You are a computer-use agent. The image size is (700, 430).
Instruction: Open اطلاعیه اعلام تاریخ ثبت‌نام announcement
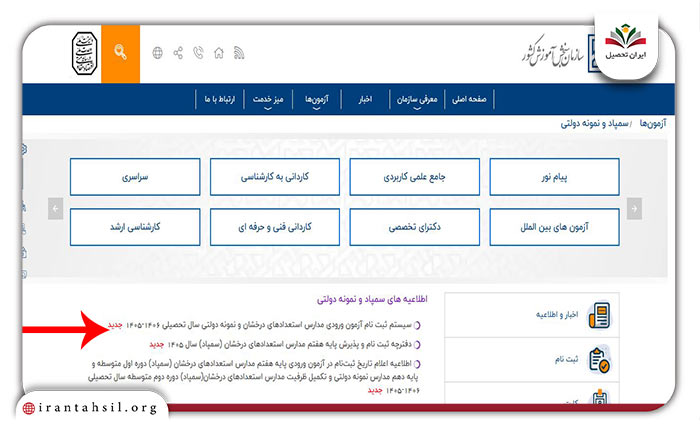coord(254,377)
